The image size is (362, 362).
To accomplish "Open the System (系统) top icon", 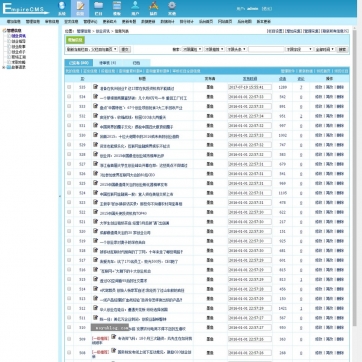I will point(61,8).
